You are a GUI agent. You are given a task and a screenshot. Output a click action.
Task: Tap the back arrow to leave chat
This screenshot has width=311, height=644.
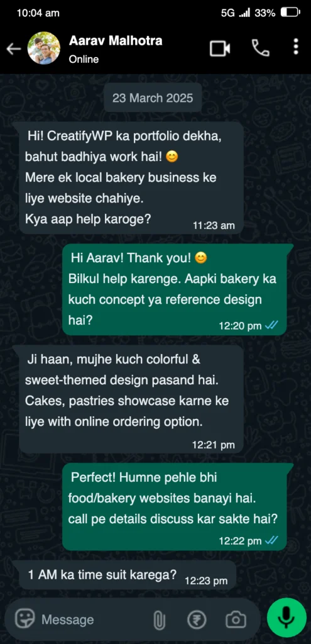click(x=14, y=49)
